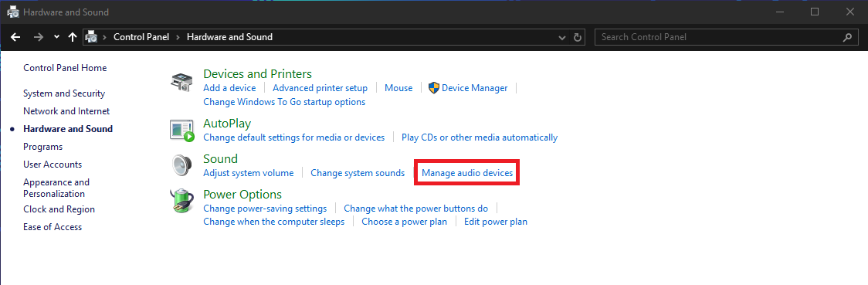The height and width of the screenshot is (285, 868).
Task: Open Clock and Region in sidebar
Action: pyautogui.click(x=59, y=209)
